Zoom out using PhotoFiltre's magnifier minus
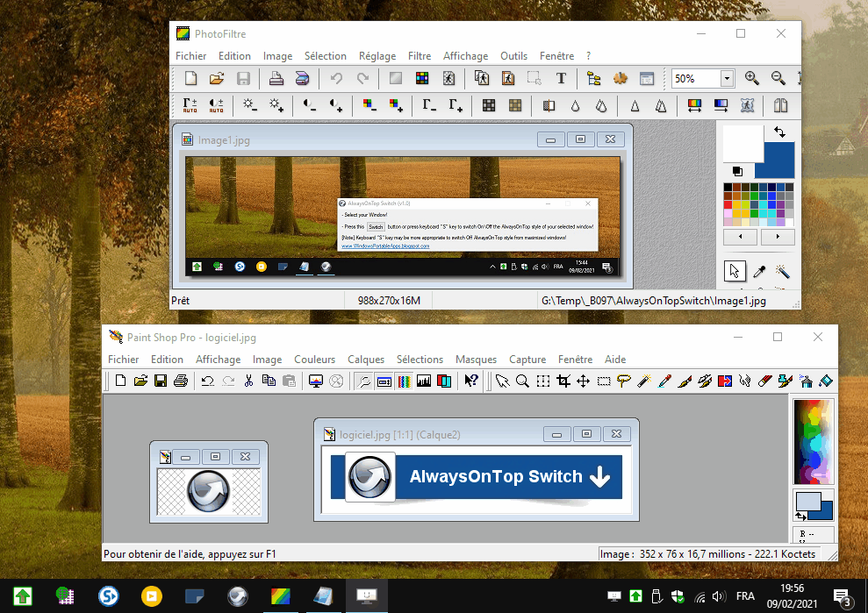This screenshot has height=613, width=868. coord(778,79)
